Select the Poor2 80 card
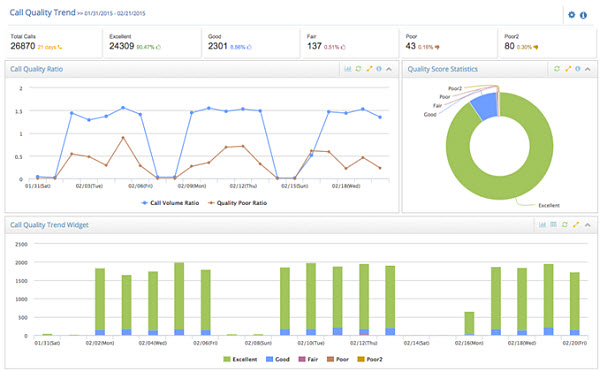 pyautogui.click(x=548, y=42)
